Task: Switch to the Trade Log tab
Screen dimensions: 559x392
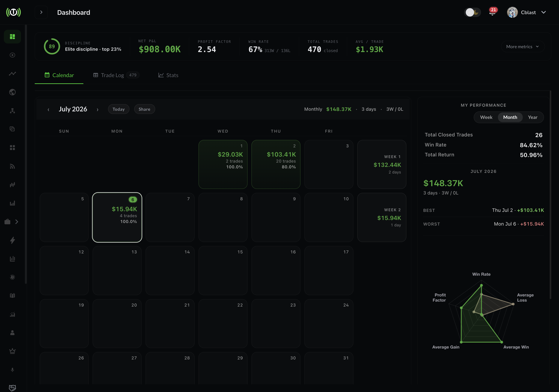Action: (116, 75)
